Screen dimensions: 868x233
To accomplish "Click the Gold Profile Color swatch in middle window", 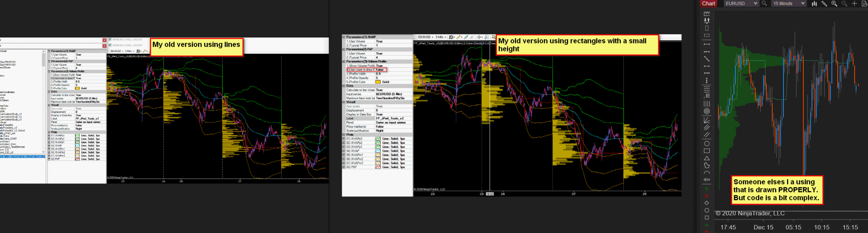I will click(378, 82).
